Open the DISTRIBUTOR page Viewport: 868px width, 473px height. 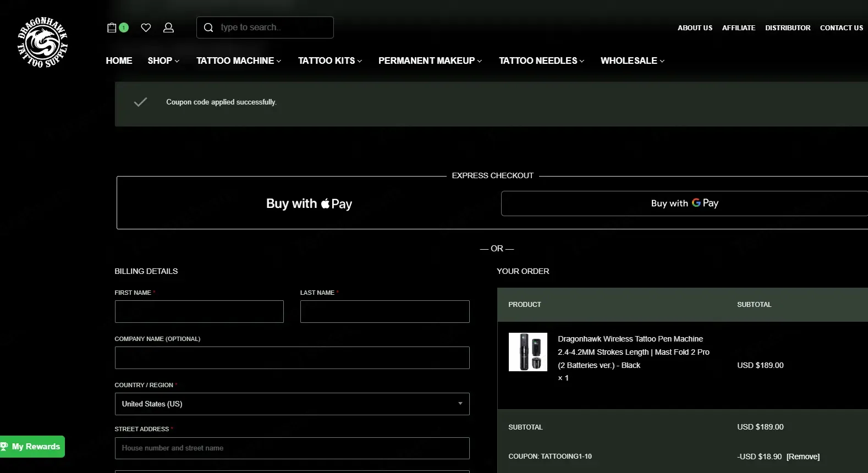click(788, 28)
